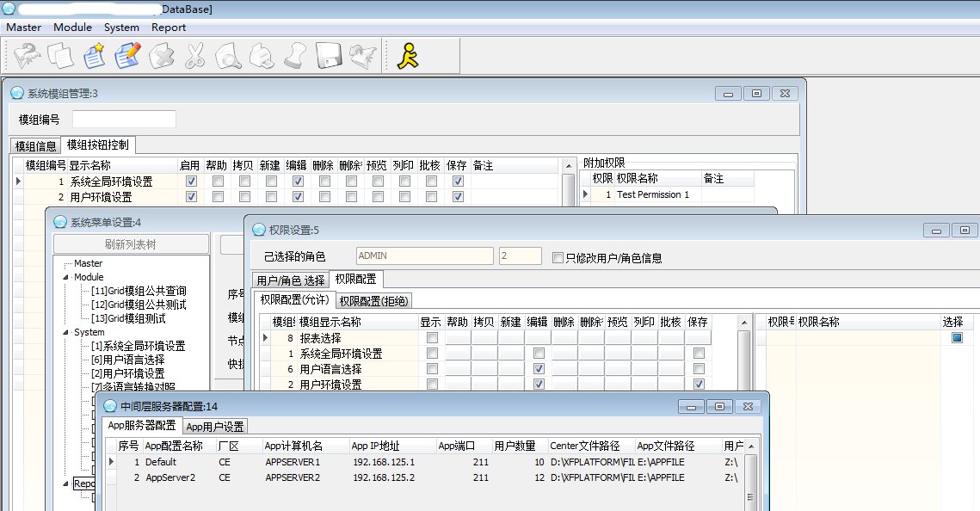Screen dimensions: 980x511
Task: Toggle 启用 checkbox for 系统全局环境设置 in module grid
Action: coord(191,182)
